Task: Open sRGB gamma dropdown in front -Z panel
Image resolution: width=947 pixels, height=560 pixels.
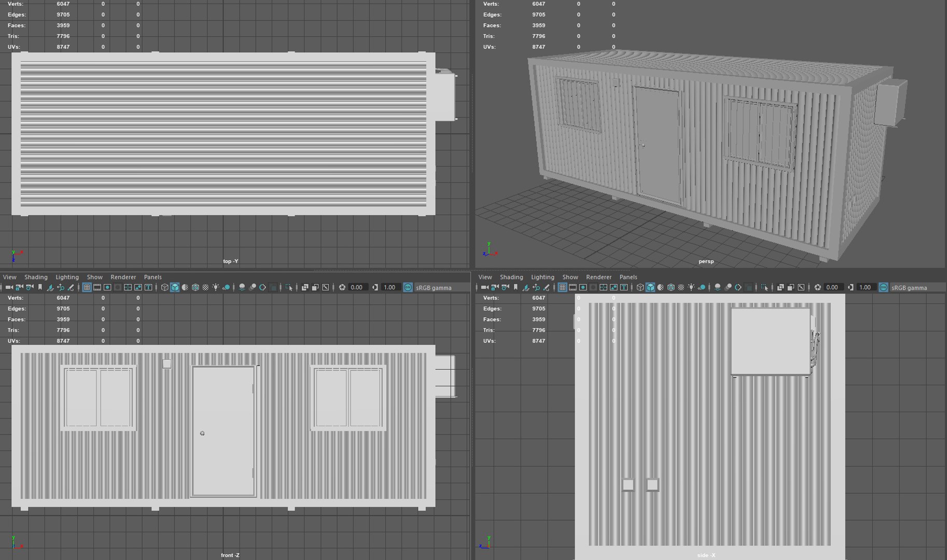Action: [x=442, y=287]
